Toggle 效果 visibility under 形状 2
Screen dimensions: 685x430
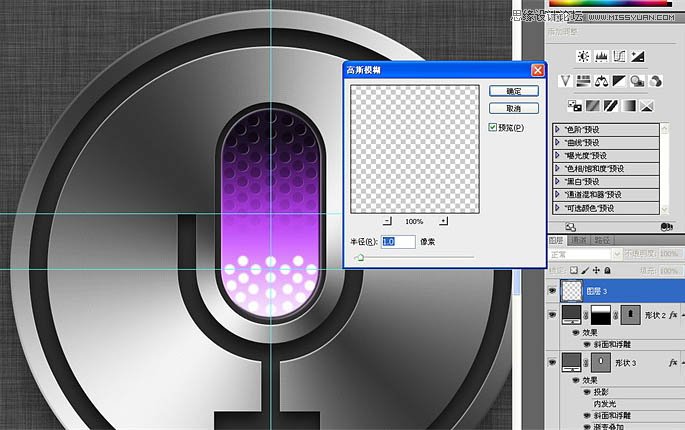(576, 333)
